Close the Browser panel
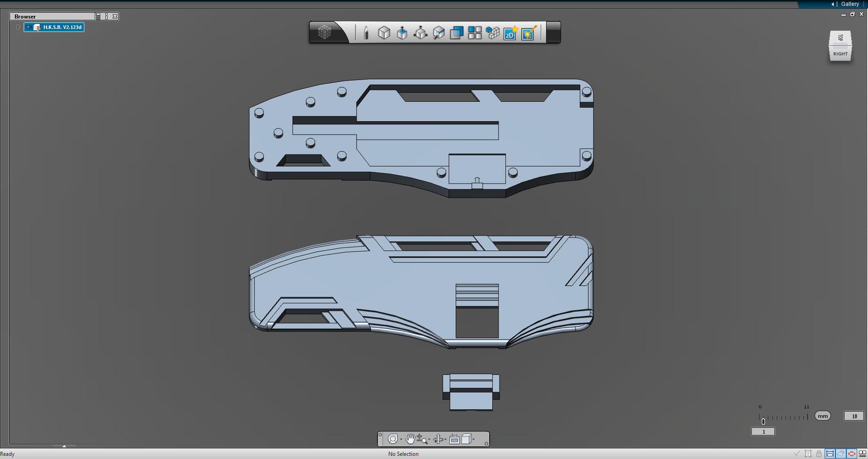The image size is (868, 459). tap(115, 16)
